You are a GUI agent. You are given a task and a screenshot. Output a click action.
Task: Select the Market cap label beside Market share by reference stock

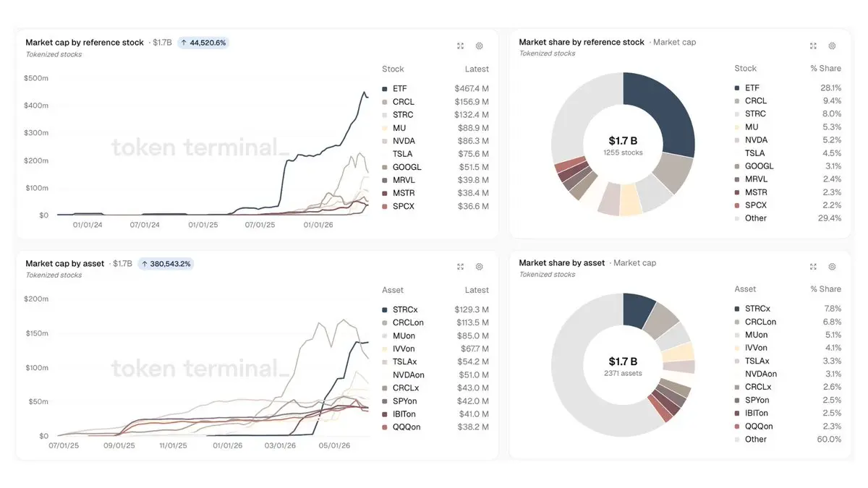click(674, 43)
